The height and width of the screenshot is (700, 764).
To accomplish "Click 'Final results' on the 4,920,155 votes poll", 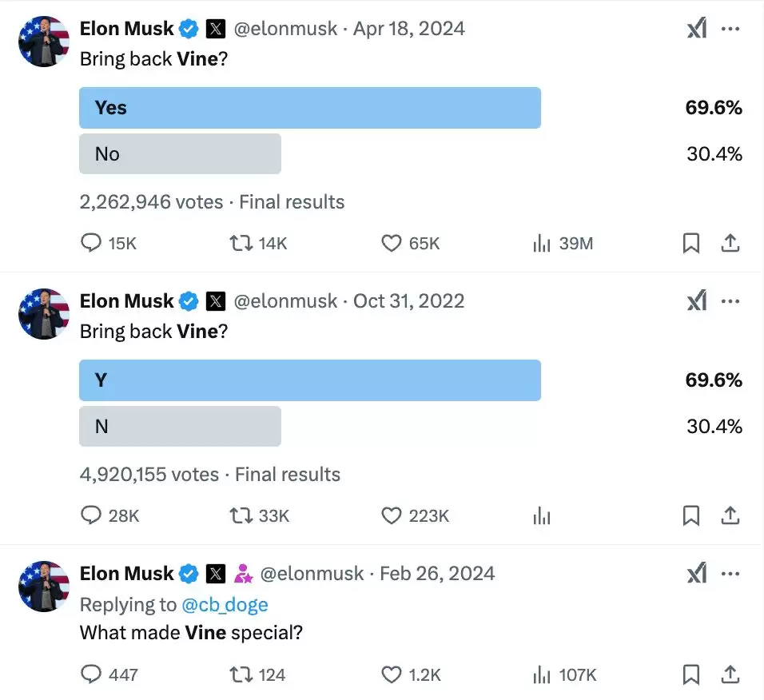I will pos(287,474).
